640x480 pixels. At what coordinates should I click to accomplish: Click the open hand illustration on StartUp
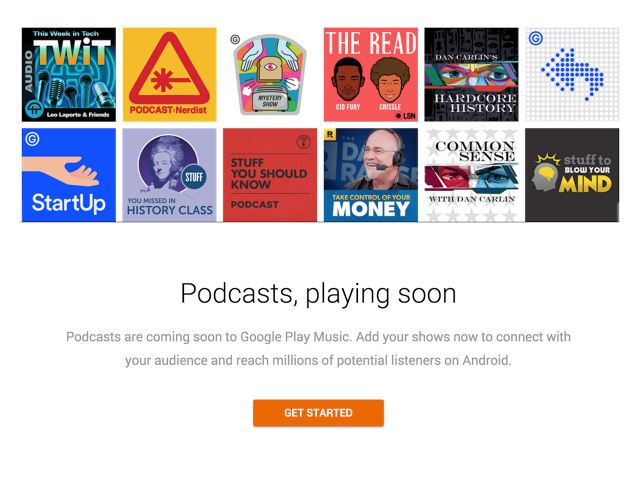pos(70,170)
